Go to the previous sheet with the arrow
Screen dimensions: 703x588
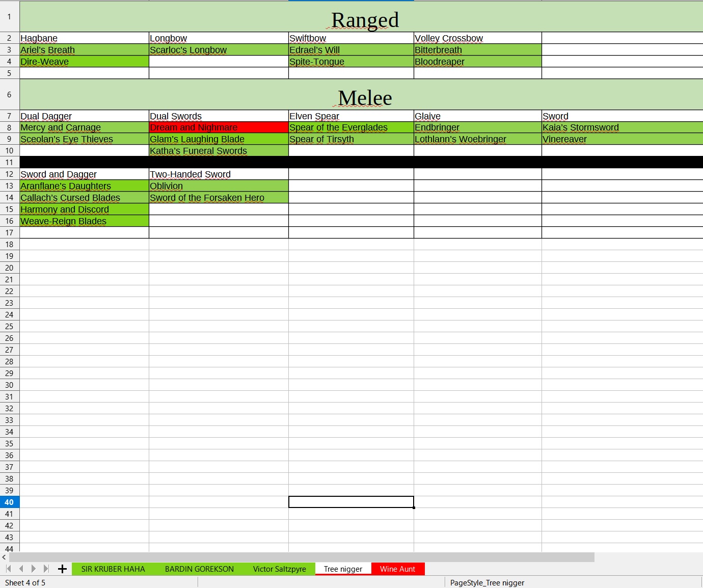click(21, 569)
